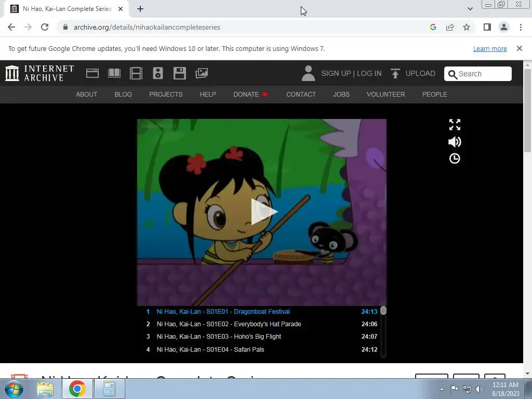The width and height of the screenshot is (532, 399).
Task: Open the Audio speaker icon
Action: (158, 73)
